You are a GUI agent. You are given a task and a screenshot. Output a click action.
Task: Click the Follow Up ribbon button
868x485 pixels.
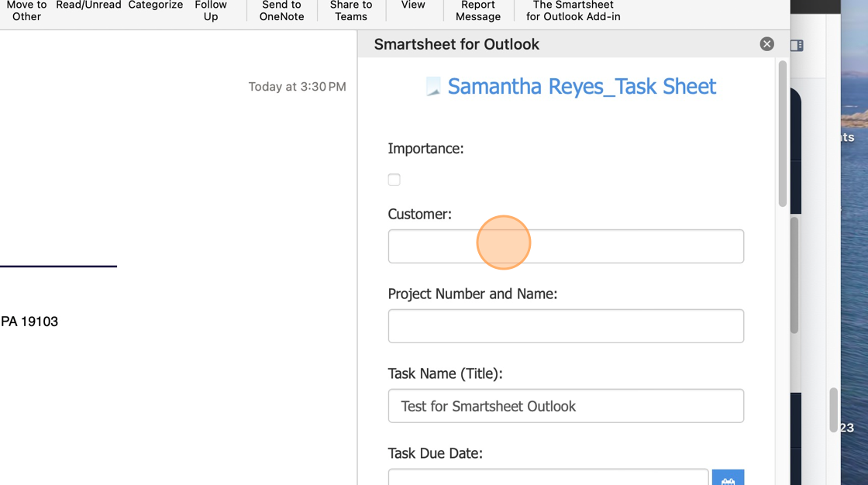210,11
